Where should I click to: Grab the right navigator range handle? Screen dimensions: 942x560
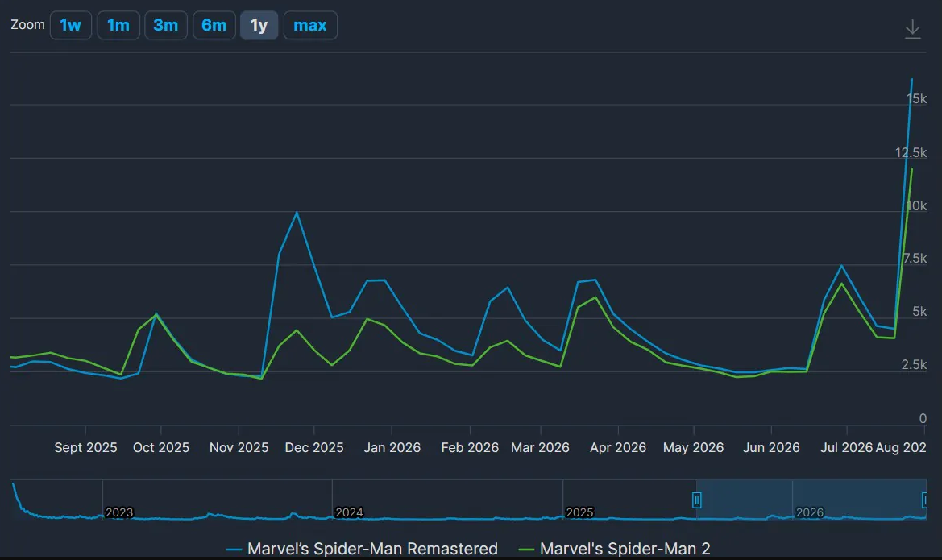(x=925, y=500)
